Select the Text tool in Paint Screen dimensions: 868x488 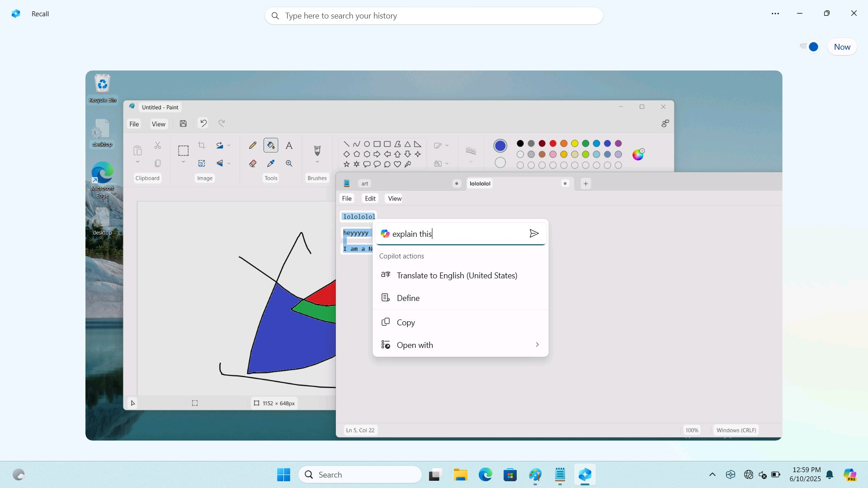(x=289, y=145)
